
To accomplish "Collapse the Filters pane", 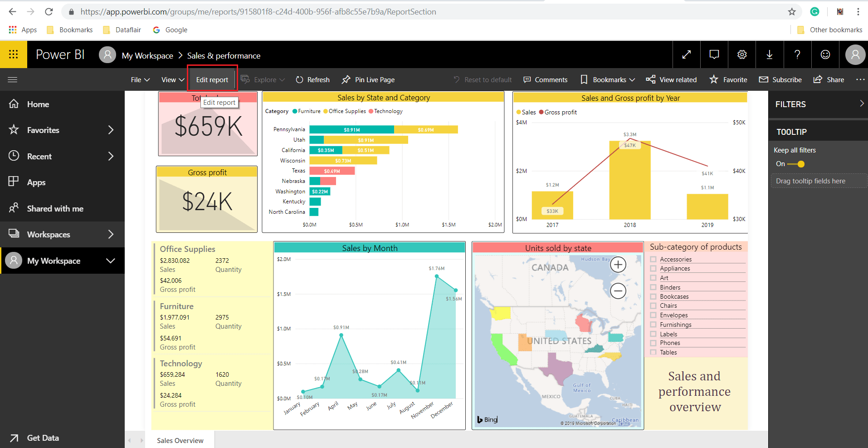I will (x=860, y=104).
